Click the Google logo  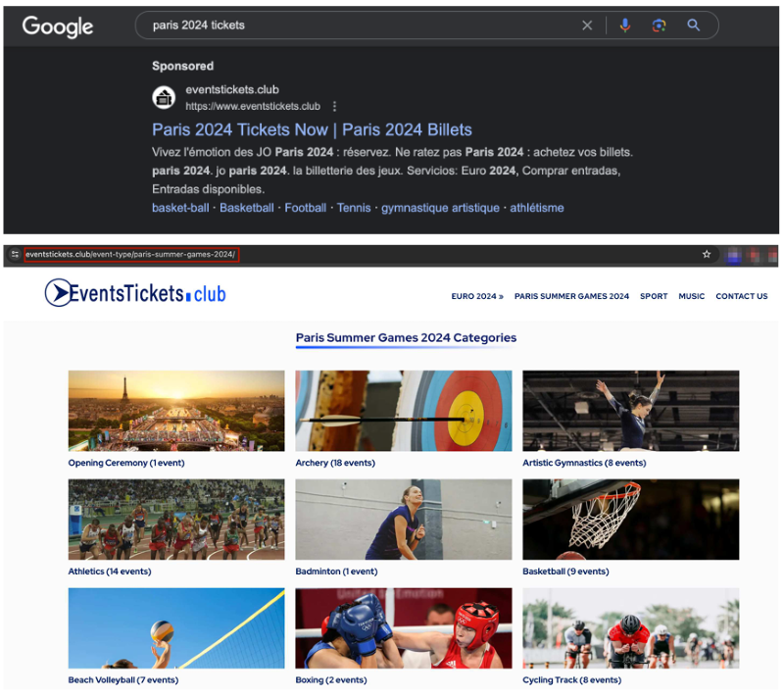click(57, 25)
